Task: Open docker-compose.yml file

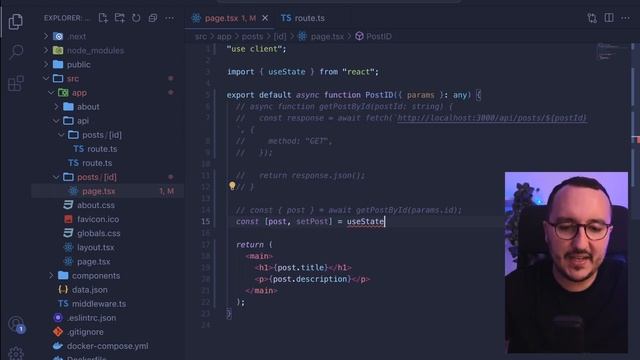Action: click(107, 346)
